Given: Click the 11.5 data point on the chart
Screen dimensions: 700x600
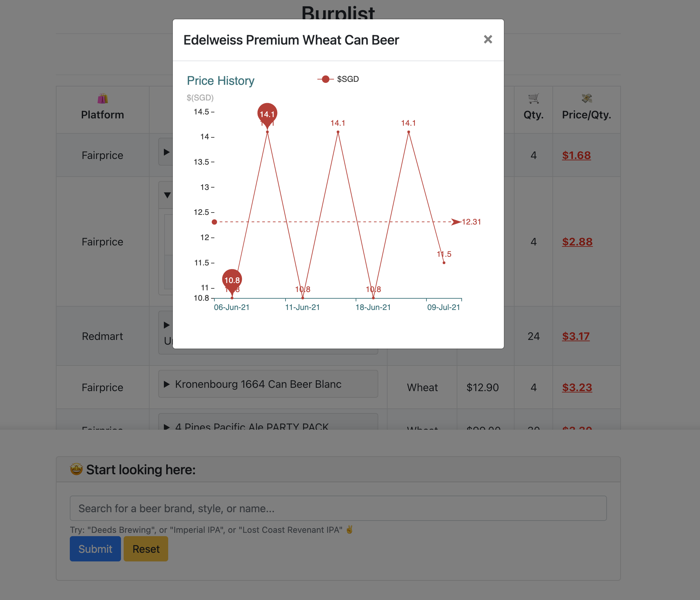Looking at the screenshot, I should (444, 263).
